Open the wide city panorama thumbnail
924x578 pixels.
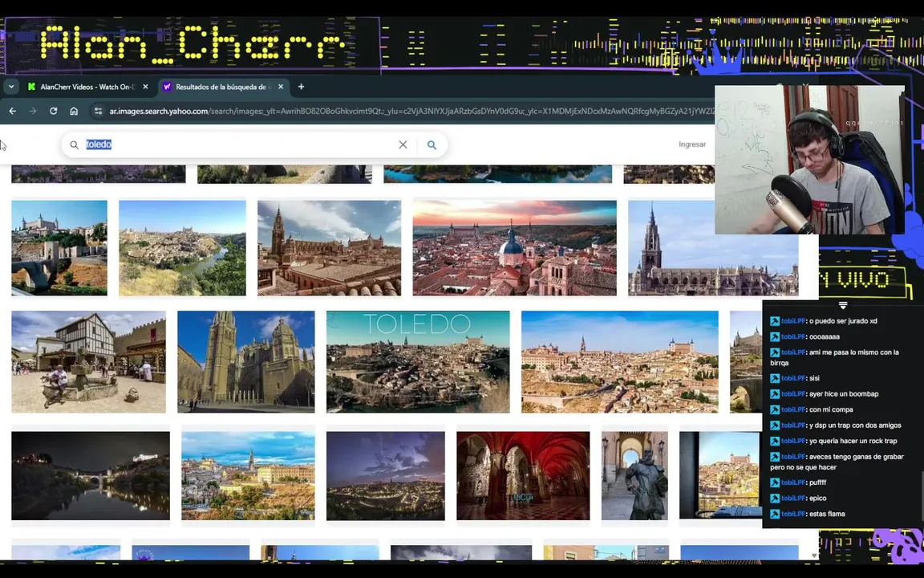620,361
